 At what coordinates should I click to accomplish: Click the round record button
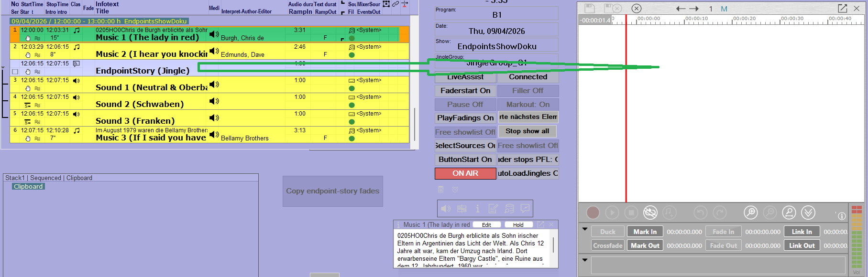[593, 213]
